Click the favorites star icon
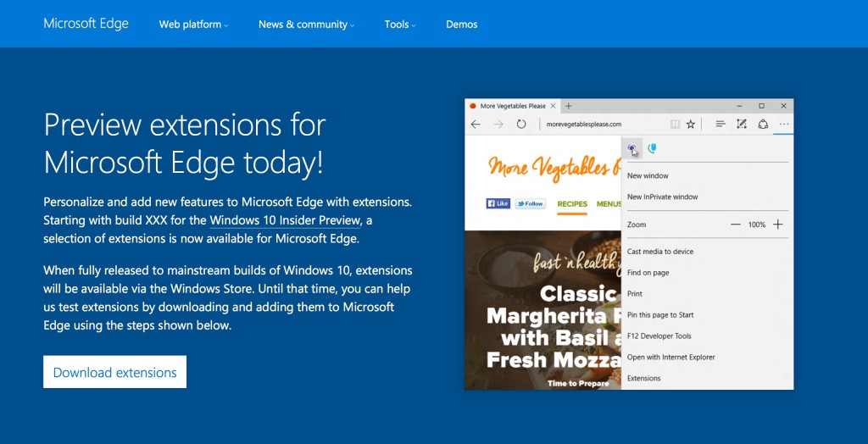The height and width of the screenshot is (444, 868). click(690, 124)
